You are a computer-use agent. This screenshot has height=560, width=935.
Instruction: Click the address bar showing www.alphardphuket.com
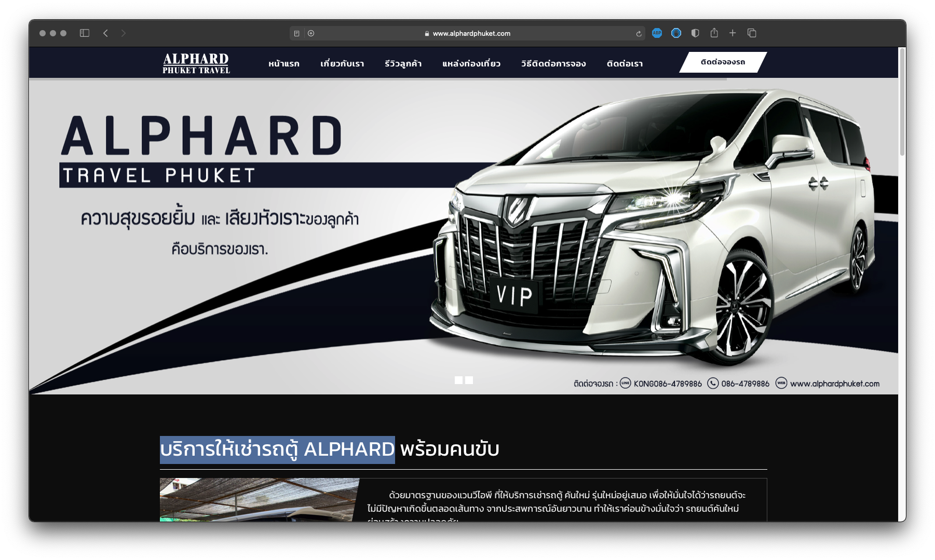point(467,33)
